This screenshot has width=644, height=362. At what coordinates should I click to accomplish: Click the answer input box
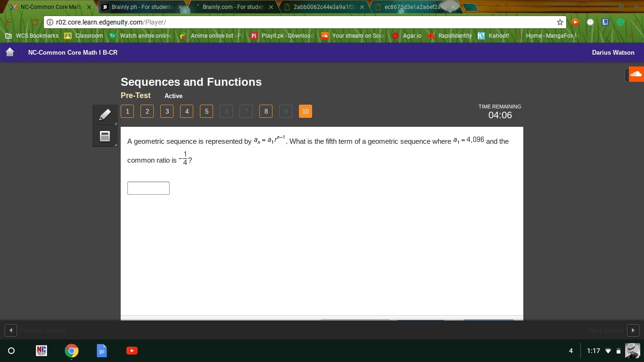click(x=149, y=188)
